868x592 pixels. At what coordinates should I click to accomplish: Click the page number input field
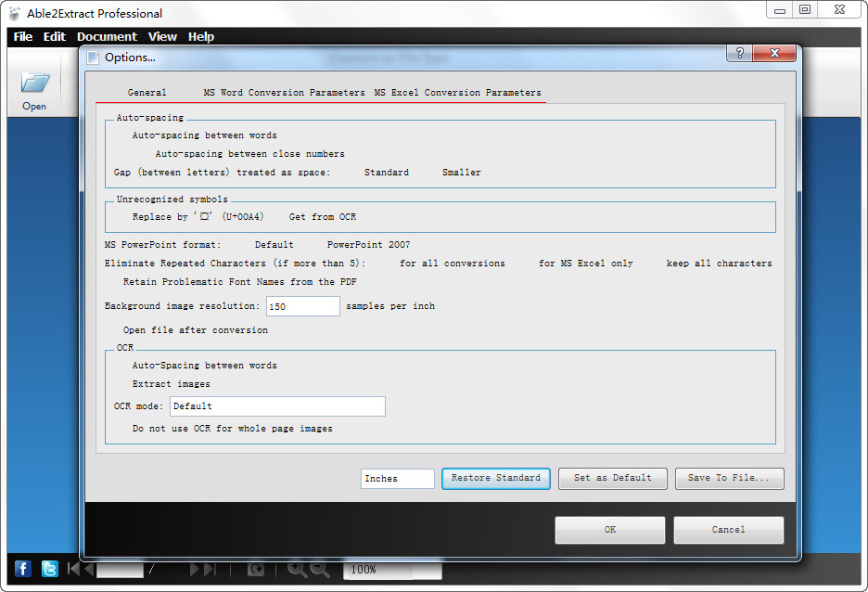pyautogui.click(x=120, y=569)
